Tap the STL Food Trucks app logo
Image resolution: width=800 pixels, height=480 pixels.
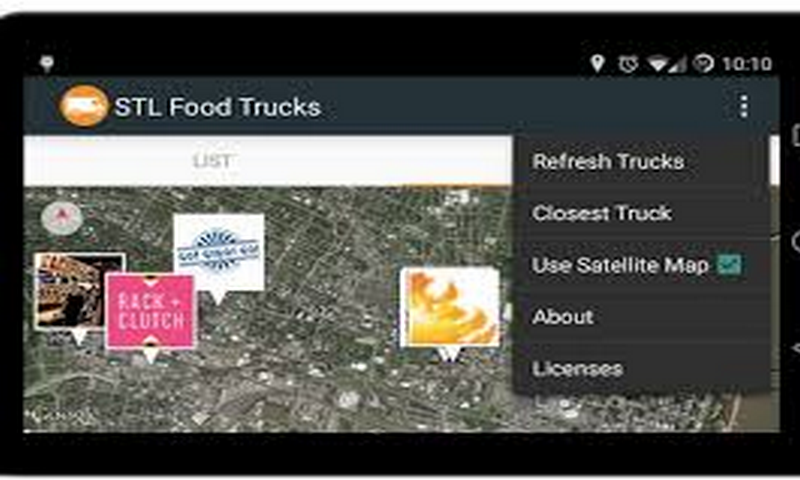(x=84, y=106)
